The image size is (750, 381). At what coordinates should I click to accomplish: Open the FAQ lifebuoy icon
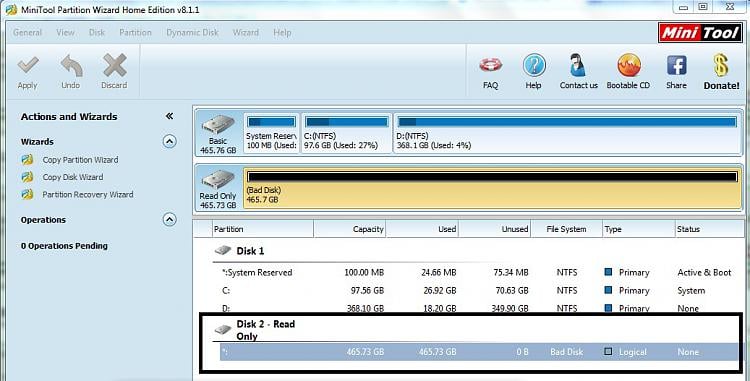(490, 65)
